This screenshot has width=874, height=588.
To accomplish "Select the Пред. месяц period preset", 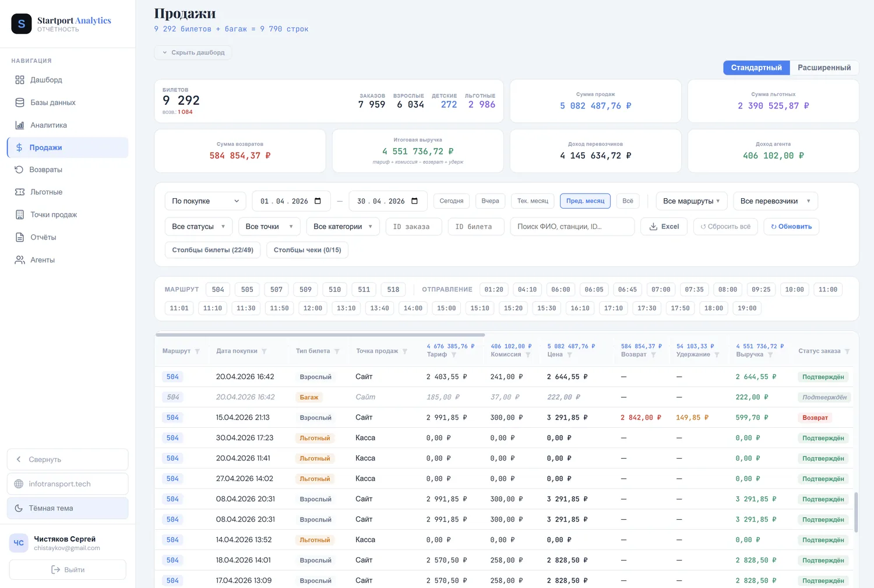I will [585, 201].
